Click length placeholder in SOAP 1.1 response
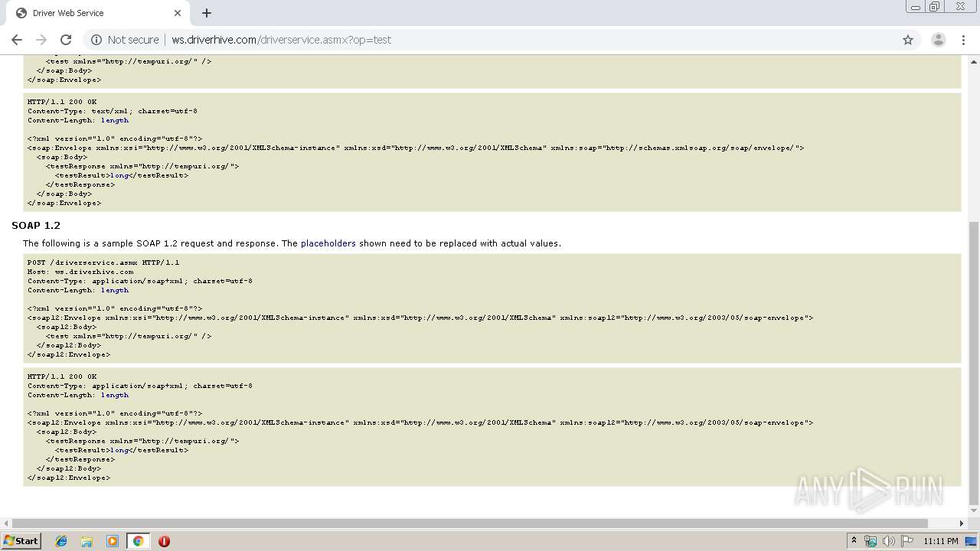This screenshot has height=551, width=980. point(115,120)
